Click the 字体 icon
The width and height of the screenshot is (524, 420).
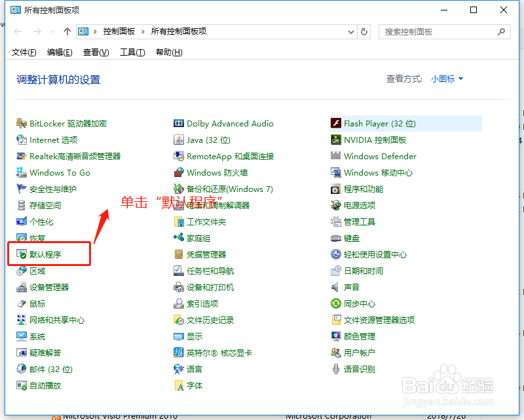179,385
